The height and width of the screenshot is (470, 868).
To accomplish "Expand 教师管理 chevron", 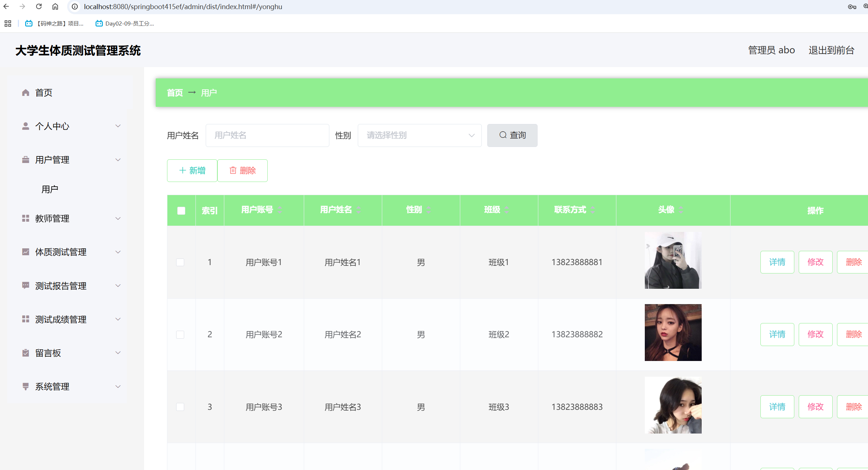I will click(x=118, y=218).
